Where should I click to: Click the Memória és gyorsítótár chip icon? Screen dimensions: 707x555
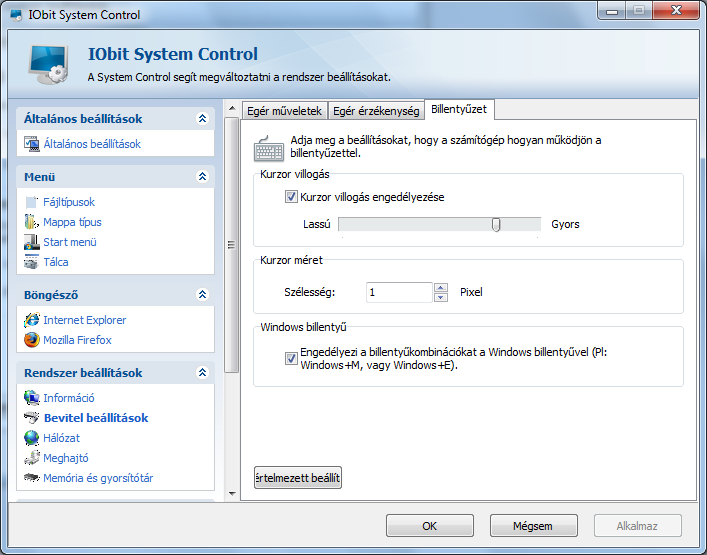(32, 477)
